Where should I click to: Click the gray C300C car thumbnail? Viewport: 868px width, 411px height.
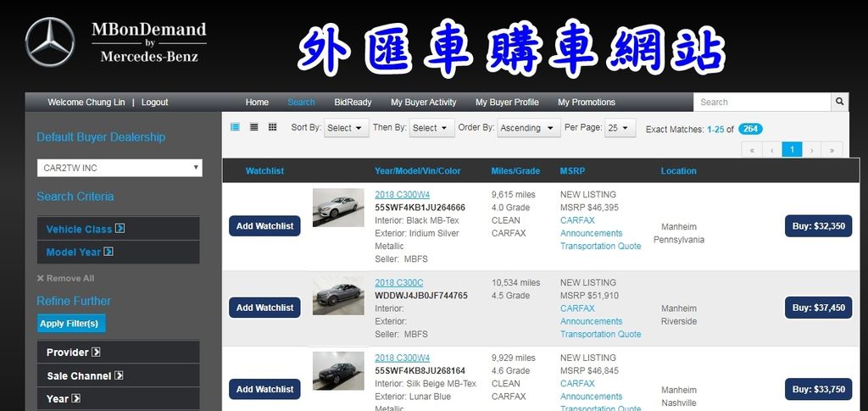338,296
